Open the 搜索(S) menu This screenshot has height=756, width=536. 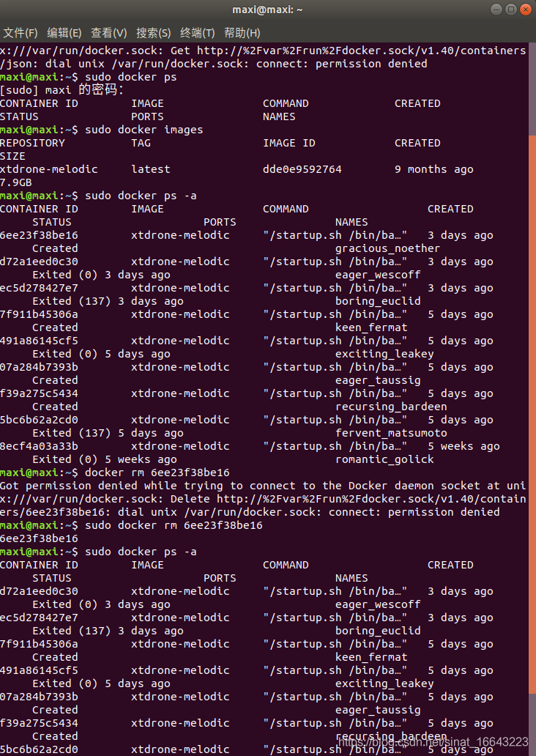pos(153,33)
